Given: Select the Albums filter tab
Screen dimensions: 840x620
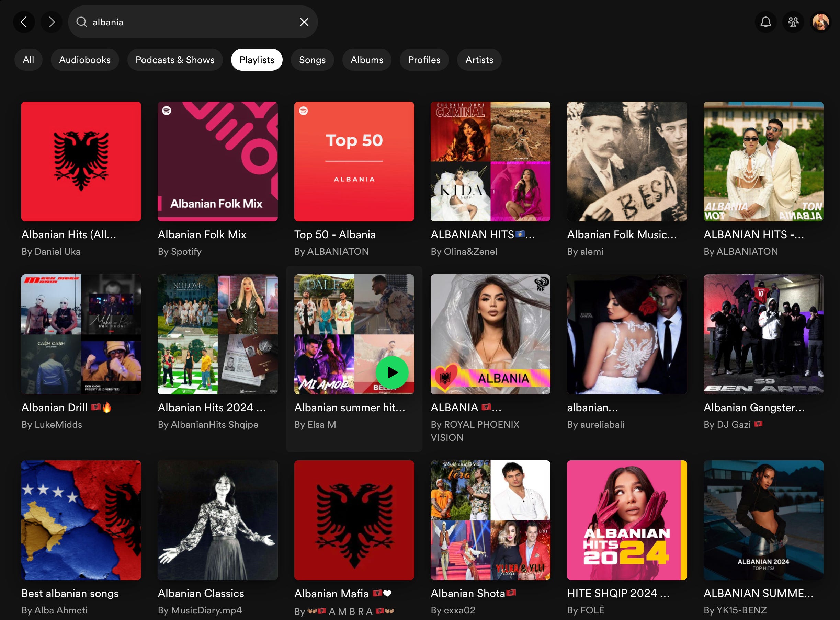Looking at the screenshot, I should coord(367,60).
